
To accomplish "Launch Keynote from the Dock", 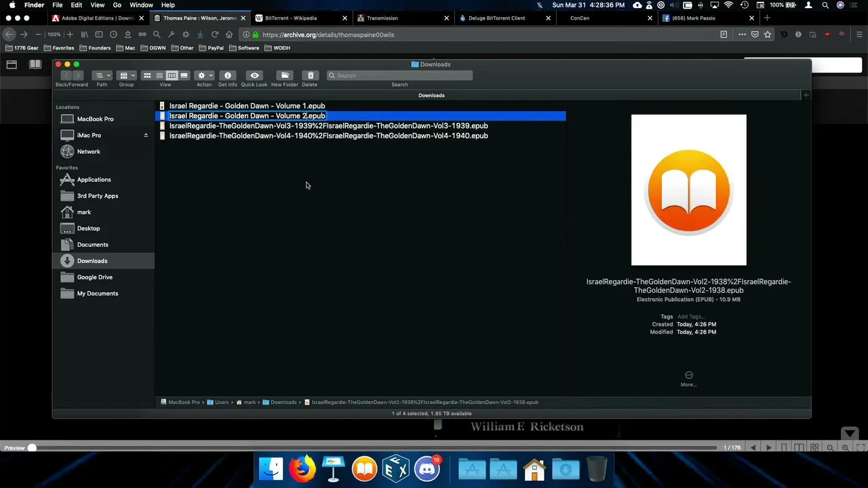I will point(334,468).
